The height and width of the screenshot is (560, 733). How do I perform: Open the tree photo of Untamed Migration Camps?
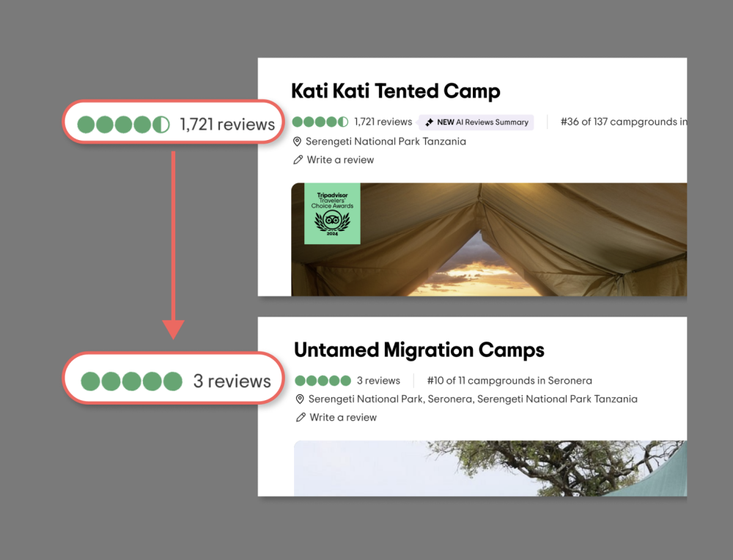490,468
